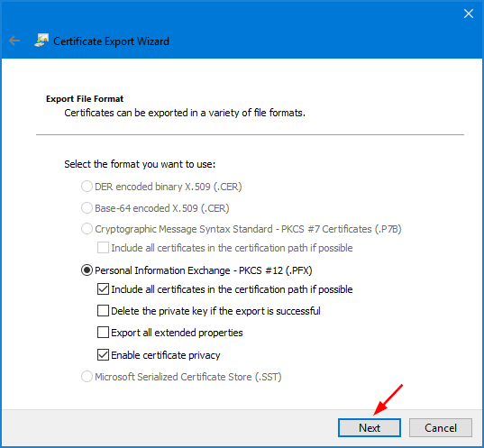Close the wizard with the X icon
484x448 pixels.
pos(469,14)
